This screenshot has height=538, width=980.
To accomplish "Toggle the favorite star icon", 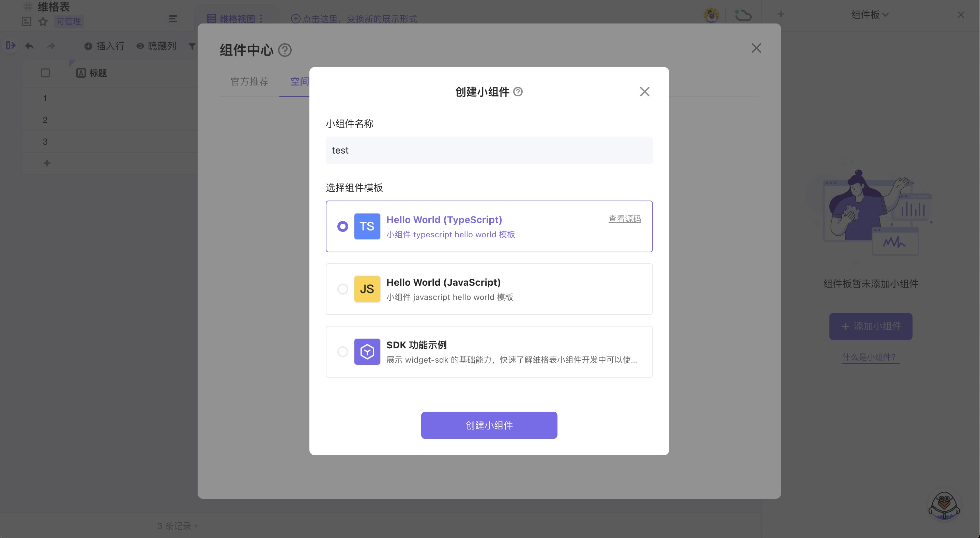I will (x=43, y=21).
